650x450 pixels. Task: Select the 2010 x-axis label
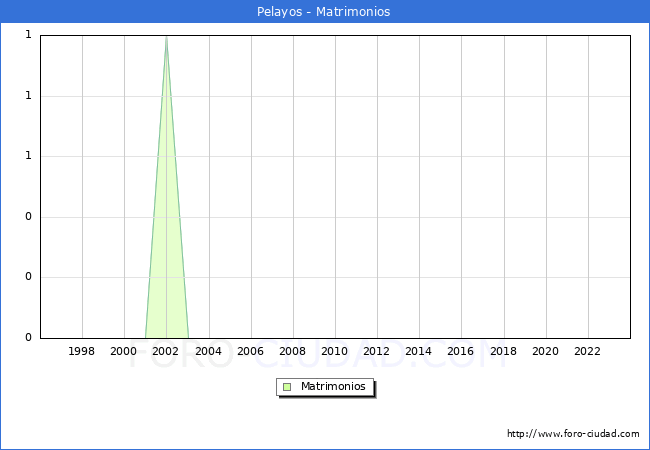point(334,351)
